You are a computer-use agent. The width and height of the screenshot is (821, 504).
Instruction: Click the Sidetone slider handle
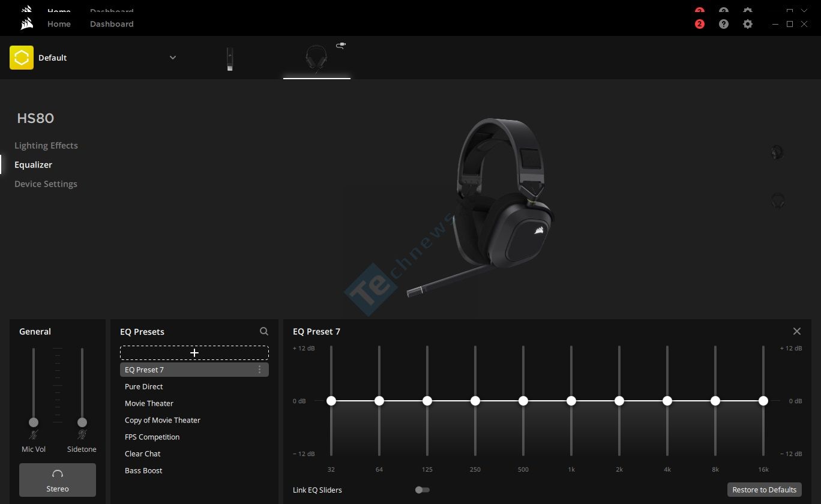(x=82, y=422)
